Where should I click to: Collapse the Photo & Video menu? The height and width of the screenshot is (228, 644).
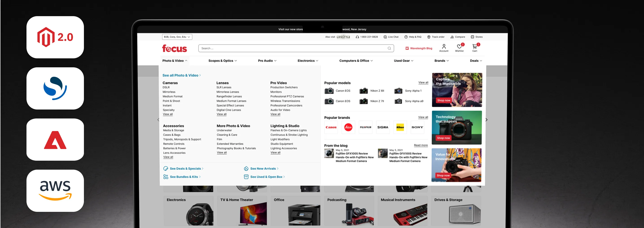pyautogui.click(x=175, y=61)
